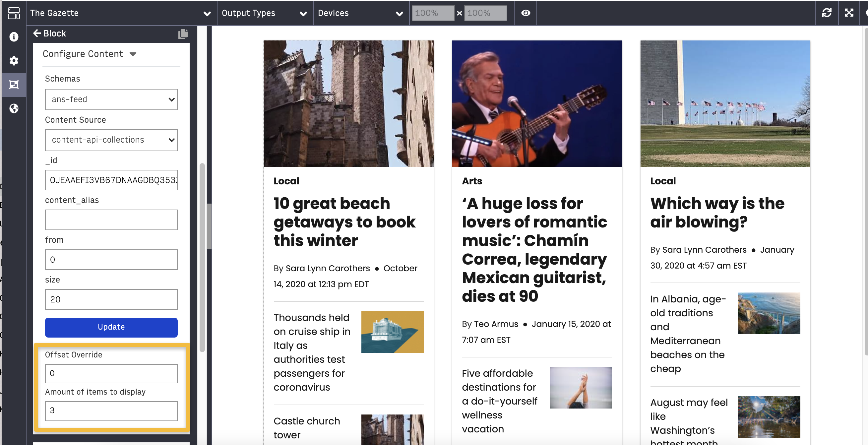The height and width of the screenshot is (445, 868).
Task: Click the from input field
Action: click(111, 260)
